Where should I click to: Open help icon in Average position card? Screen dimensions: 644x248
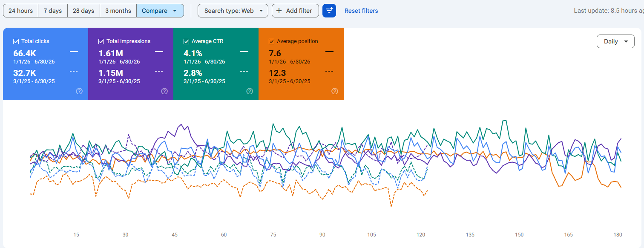click(x=335, y=91)
